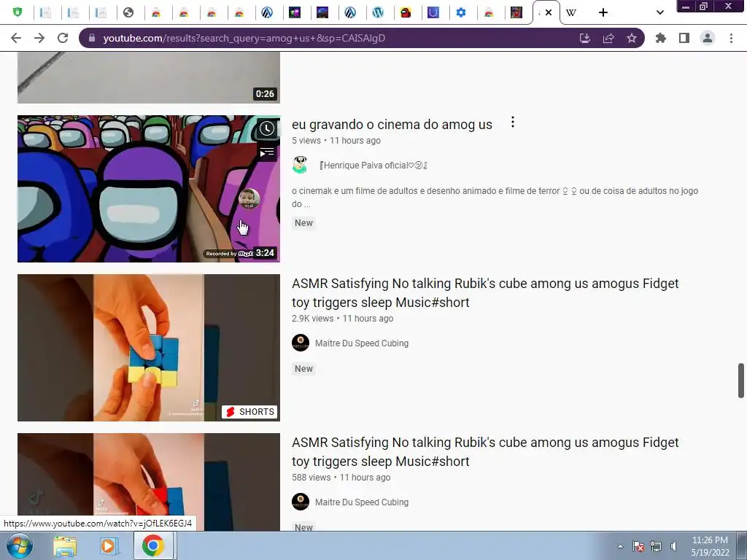The image size is (747, 560).
Task: Open ASMR Rubik's cube title with 2.9K views
Action: 485,293
